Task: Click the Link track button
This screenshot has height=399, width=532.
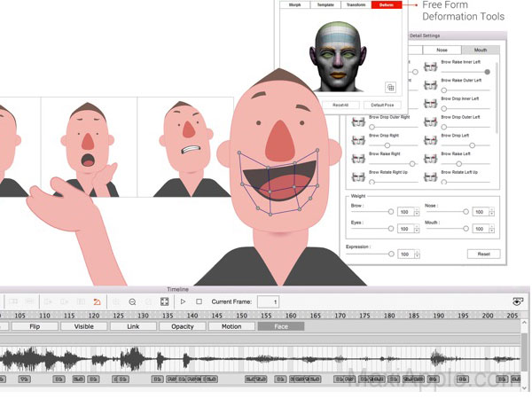Action: (x=133, y=326)
